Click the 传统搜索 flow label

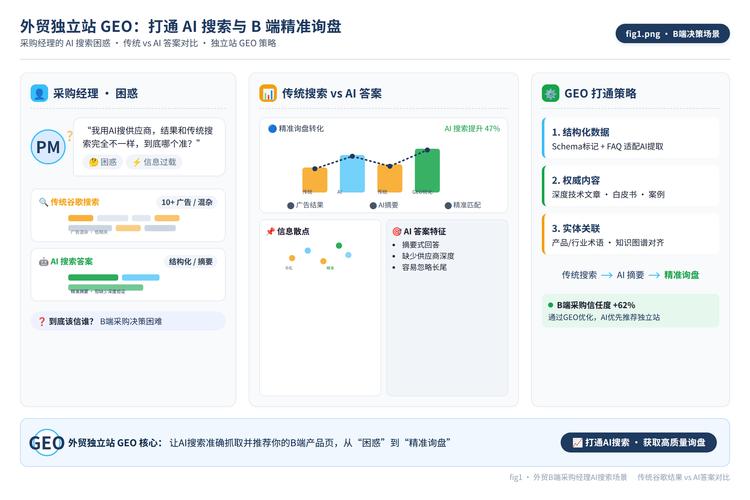[x=579, y=275]
